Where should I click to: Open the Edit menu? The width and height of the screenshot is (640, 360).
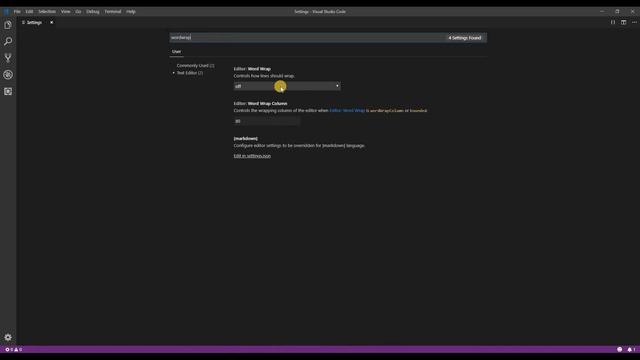[29, 11]
